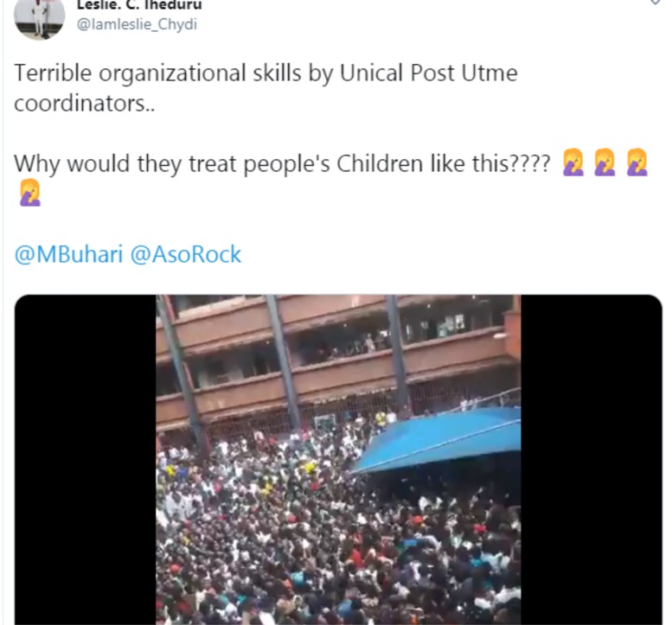The height and width of the screenshot is (625, 672).
Task: Open the @MBuhari mention
Action: [68, 254]
